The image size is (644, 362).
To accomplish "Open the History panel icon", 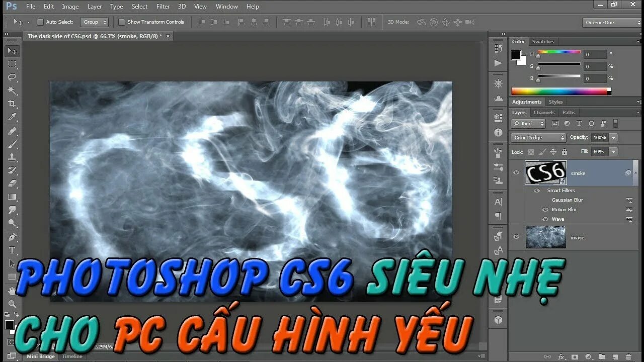I will click(x=498, y=49).
